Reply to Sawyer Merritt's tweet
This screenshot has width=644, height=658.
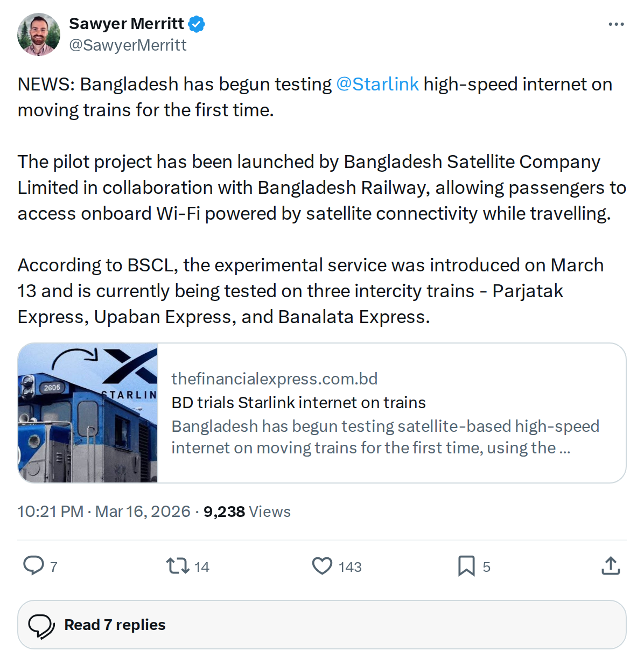tap(34, 566)
